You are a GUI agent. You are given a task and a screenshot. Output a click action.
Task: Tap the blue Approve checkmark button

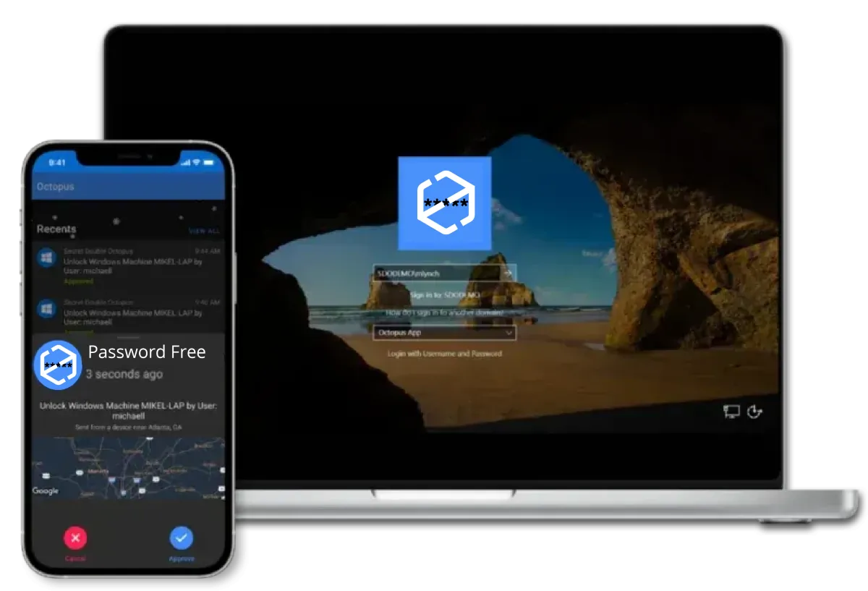click(182, 537)
